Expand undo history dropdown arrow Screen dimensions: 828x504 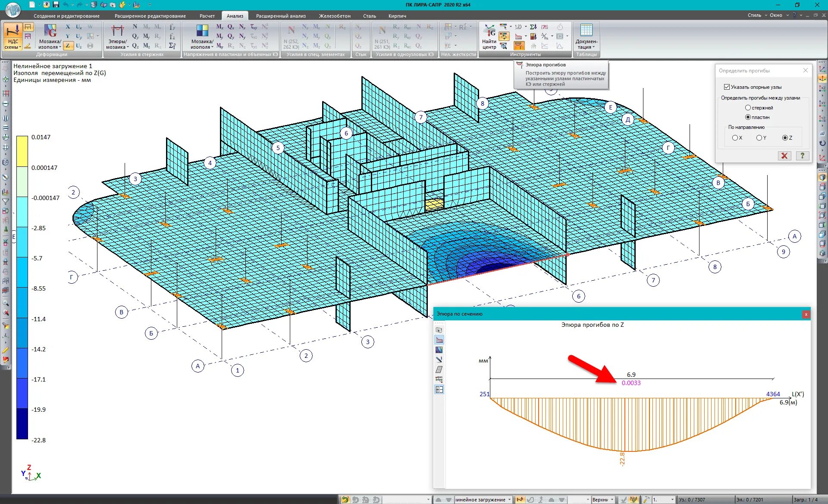pyautogui.click(x=72, y=5)
